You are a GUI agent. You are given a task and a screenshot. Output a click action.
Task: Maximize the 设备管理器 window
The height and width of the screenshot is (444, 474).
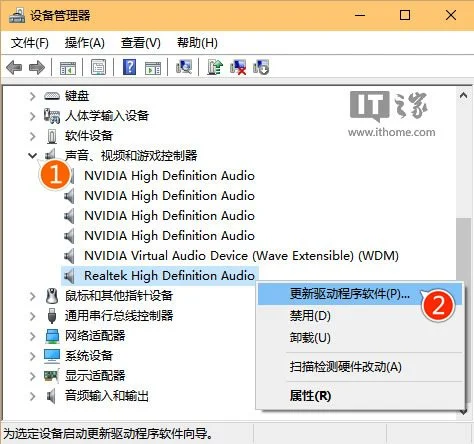click(405, 15)
